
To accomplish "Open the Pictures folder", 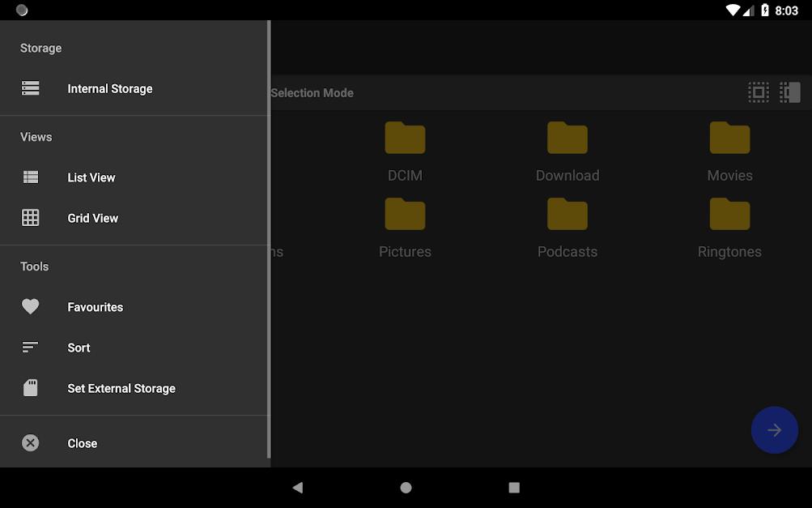I will [405, 228].
